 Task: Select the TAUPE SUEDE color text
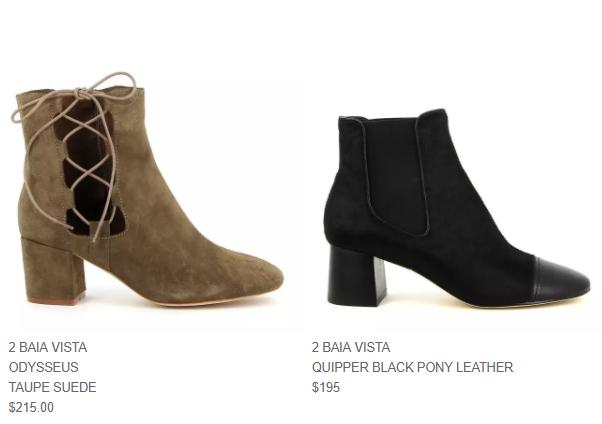[x=52, y=387]
